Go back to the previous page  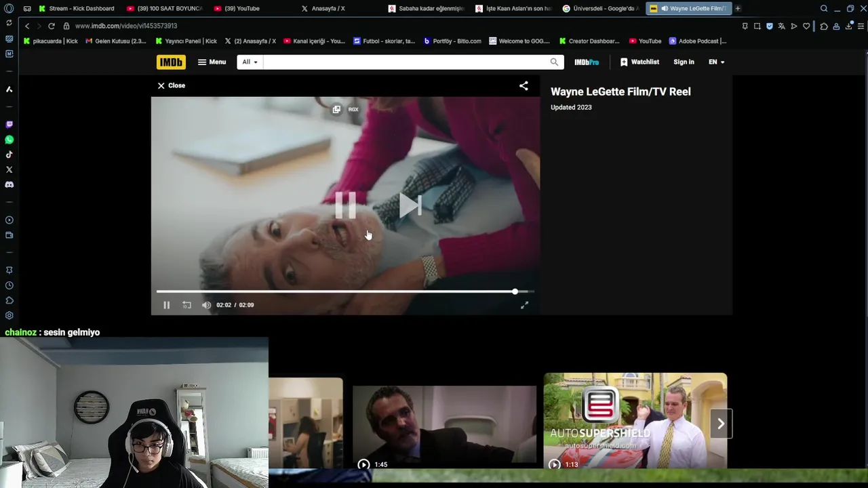27,26
